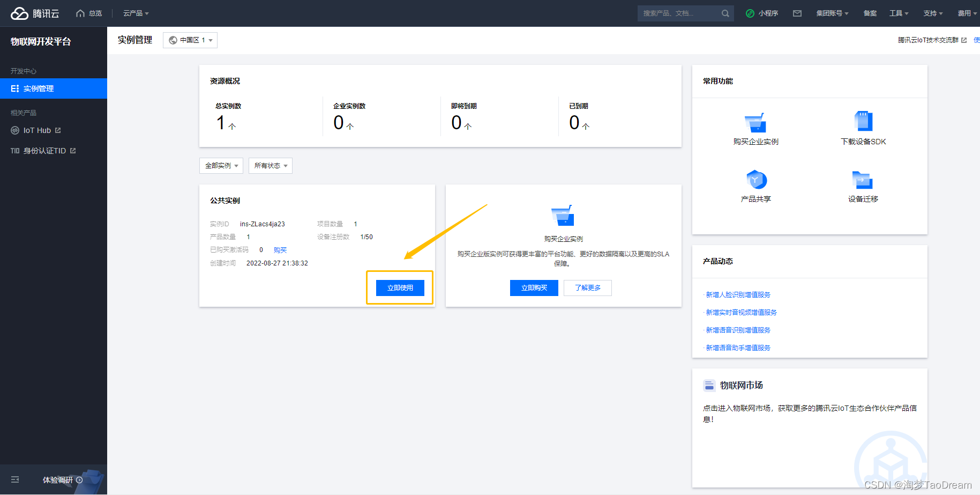Open 新增语音识别增值服务 news link
The image size is (980, 495).
click(x=738, y=330)
